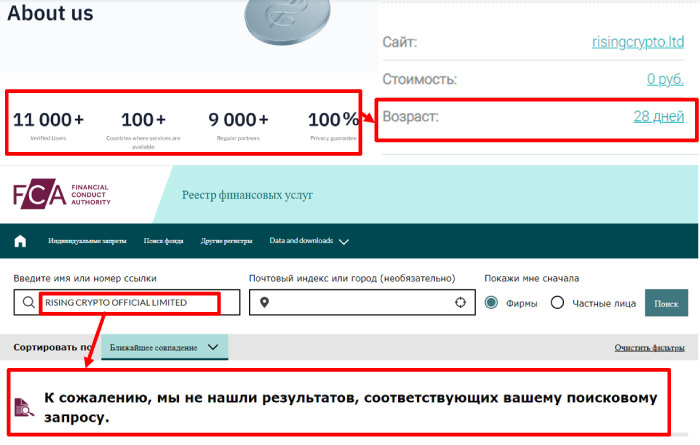Click the 100% Privacy guarantee stat
The width and height of the screenshot is (700, 445).
tap(333, 125)
